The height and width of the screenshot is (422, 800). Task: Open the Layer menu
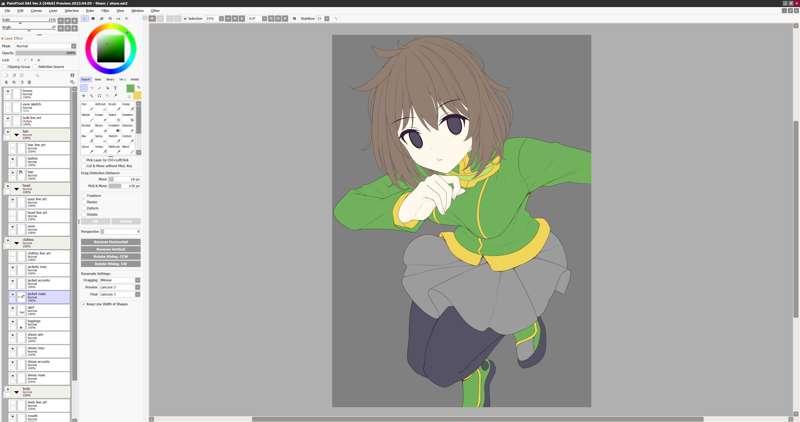(x=53, y=11)
